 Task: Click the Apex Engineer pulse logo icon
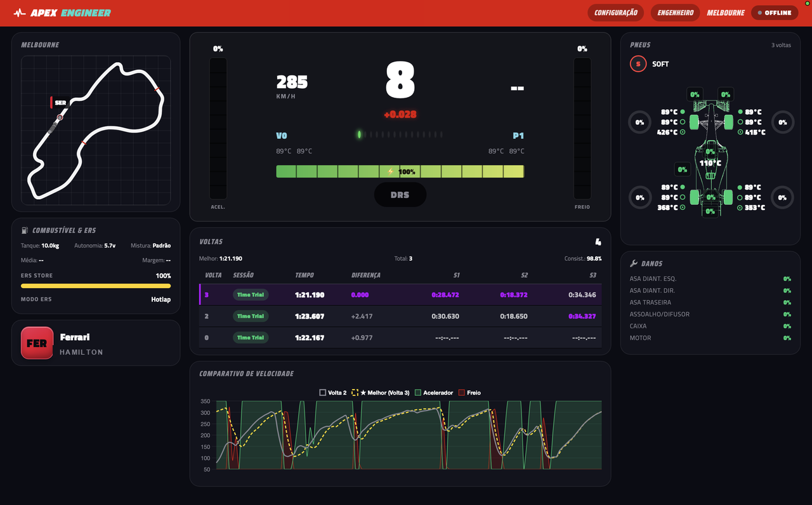pos(20,13)
